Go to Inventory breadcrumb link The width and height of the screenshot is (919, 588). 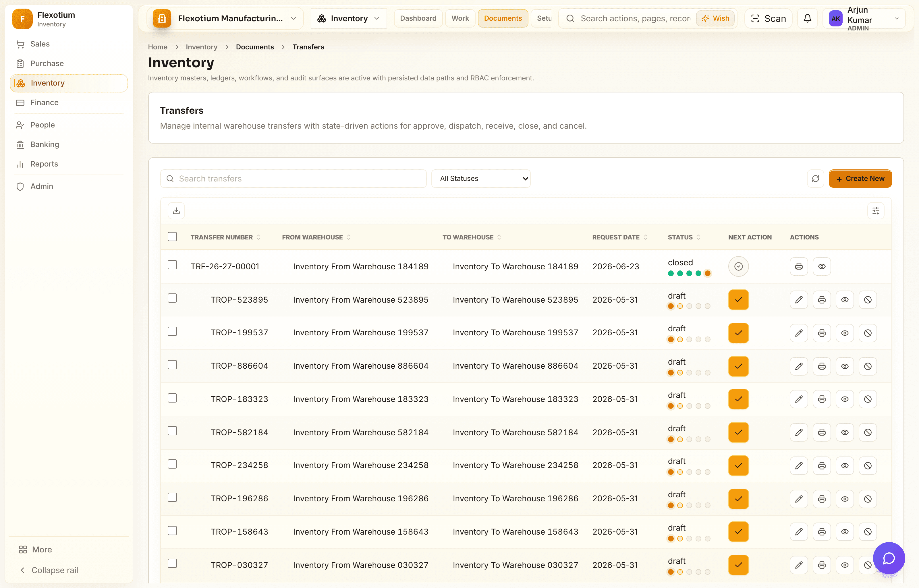pyautogui.click(x=202, y=47)
